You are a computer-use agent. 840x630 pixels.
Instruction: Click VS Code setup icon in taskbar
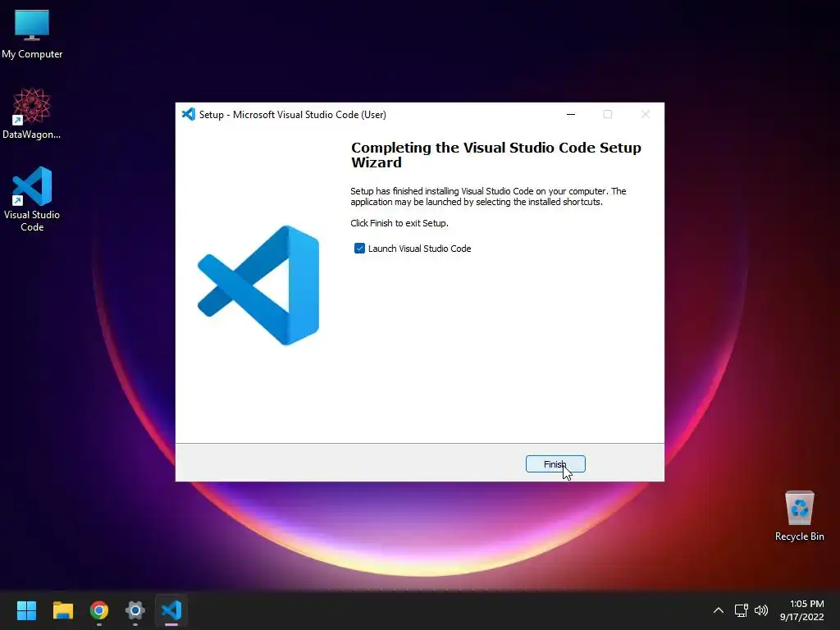[171, 610]
